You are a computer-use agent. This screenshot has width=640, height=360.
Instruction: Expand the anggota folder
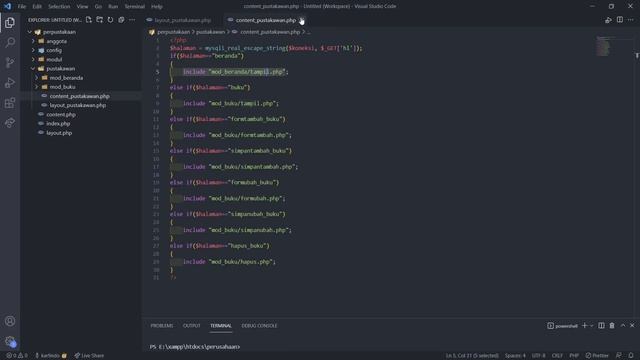pos(33,41)
